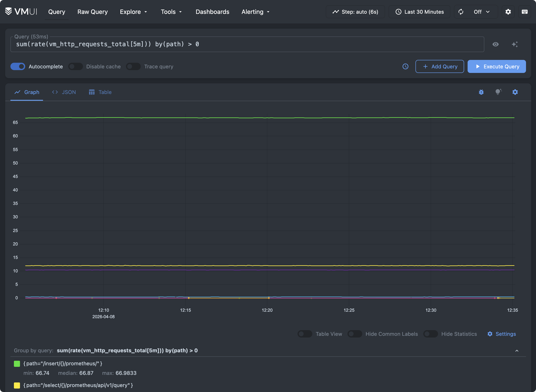This screenshot has height=392, width=536.
Task: Show the query preview with the eye icon
Action: pos(496,44)
